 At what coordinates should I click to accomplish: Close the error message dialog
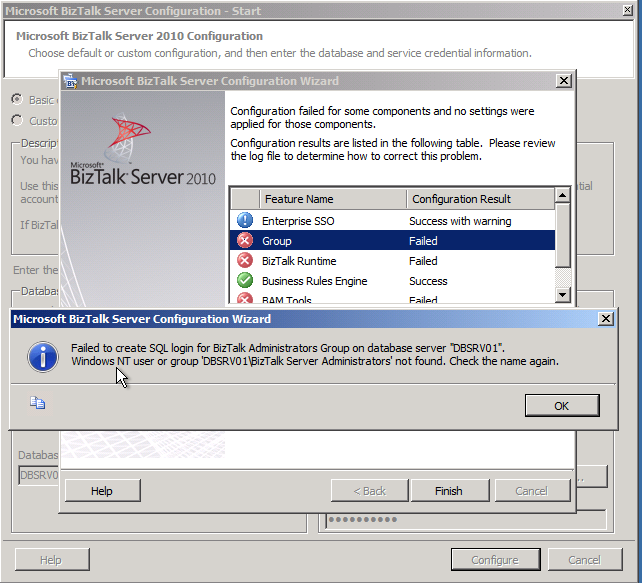coord(606,319)
